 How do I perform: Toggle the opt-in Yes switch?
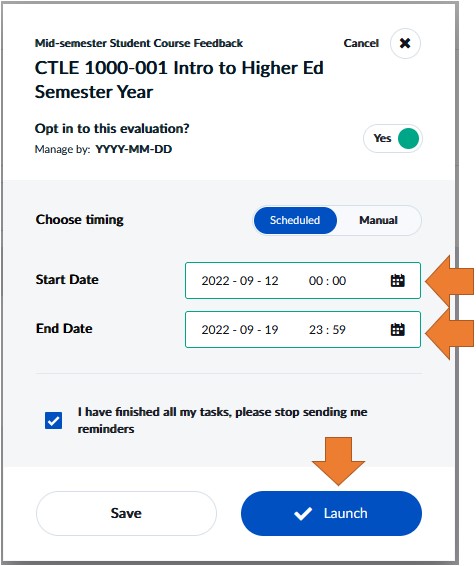[393, 138]
